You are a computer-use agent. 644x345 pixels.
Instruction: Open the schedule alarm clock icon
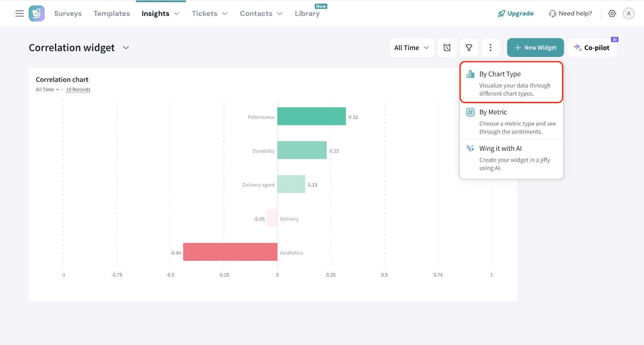click(x=447, y=48)
